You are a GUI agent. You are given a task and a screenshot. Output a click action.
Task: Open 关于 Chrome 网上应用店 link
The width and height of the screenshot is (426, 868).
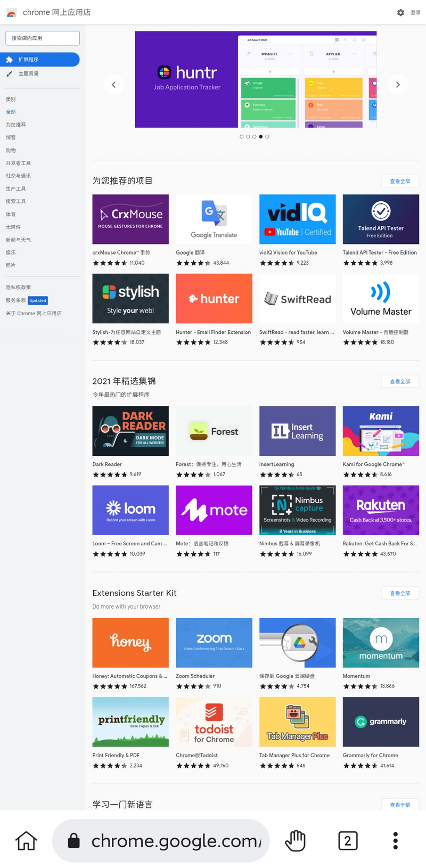click(34, 313)
